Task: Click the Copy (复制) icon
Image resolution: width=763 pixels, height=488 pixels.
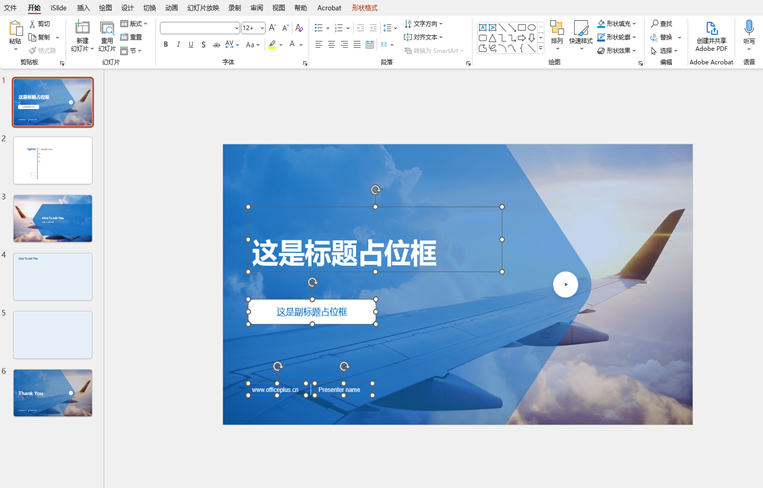Action: 33,37
